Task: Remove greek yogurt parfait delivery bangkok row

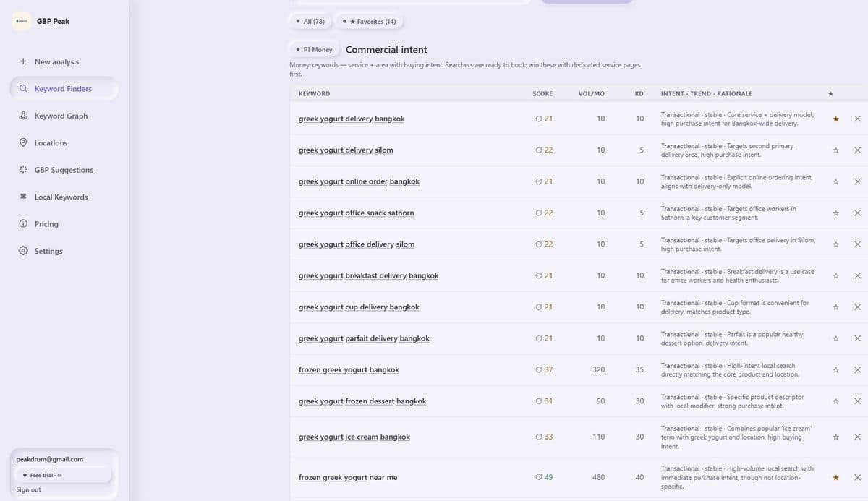Action: (x=857, y=338)
